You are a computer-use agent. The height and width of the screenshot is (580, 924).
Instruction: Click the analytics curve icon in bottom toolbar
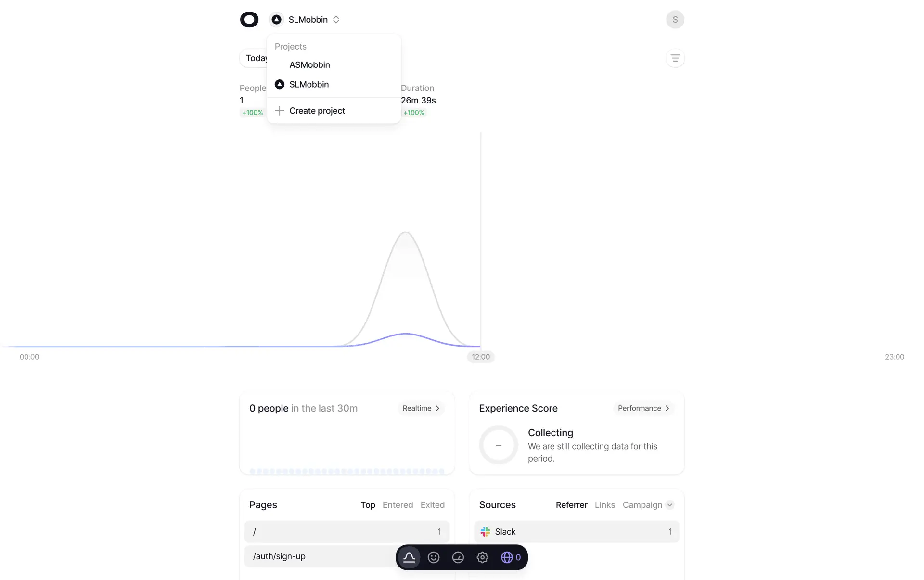tap(409, 557)
